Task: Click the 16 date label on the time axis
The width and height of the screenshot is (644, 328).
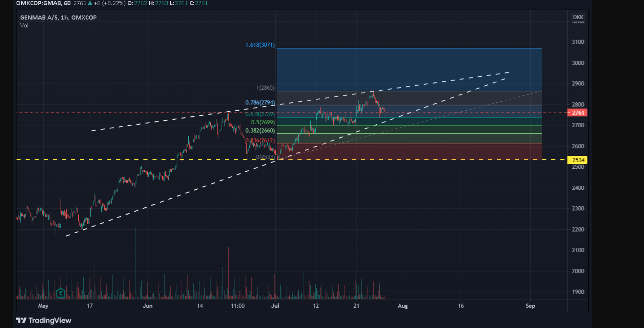Action: pos(461,306)
